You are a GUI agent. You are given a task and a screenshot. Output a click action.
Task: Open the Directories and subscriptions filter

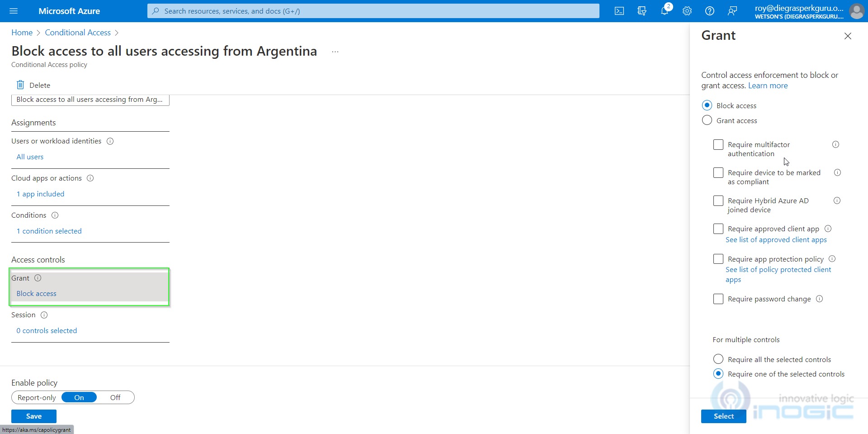pyautogui.click(x=642, y=11)
